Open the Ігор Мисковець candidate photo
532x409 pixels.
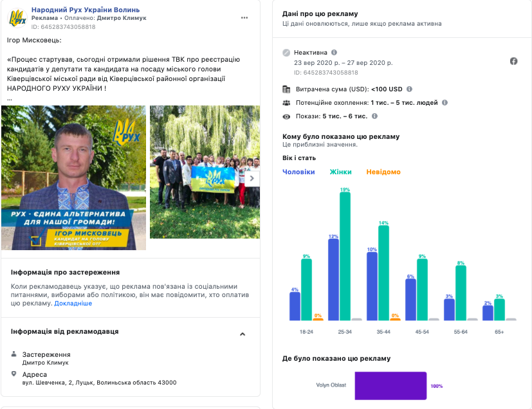coord(73,177)
